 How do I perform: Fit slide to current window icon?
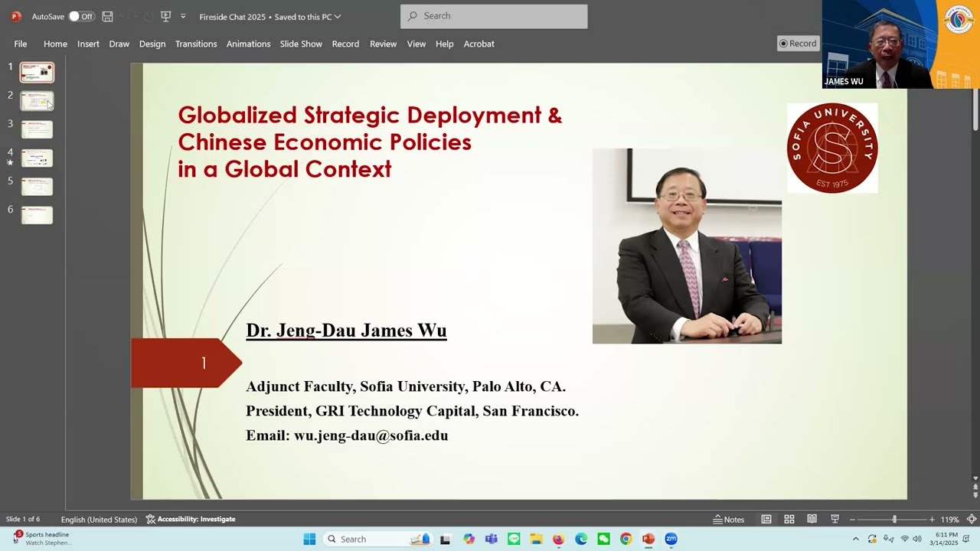(x=972, y=519)
